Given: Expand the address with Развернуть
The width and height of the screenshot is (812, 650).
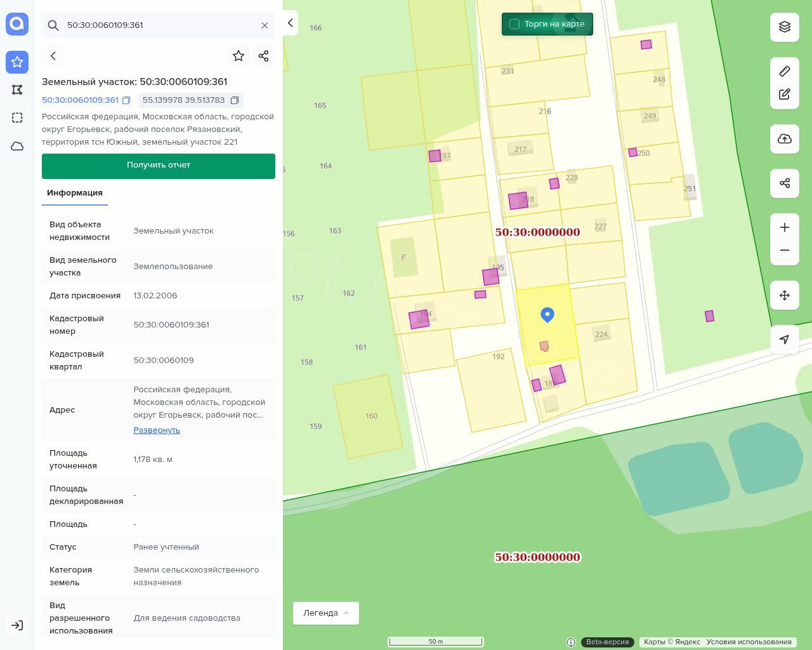Looking at the screenshot, I should [x=157, y=430].
